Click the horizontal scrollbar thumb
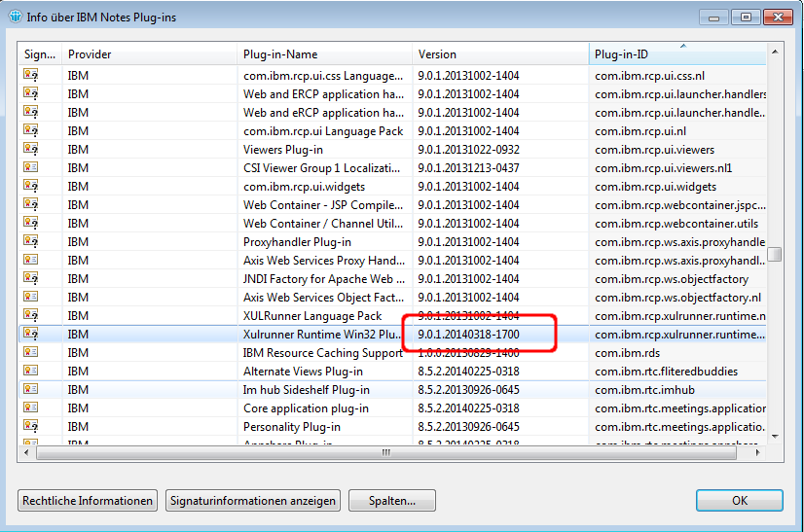Screen dimensions: 804x532 [384, 452]
